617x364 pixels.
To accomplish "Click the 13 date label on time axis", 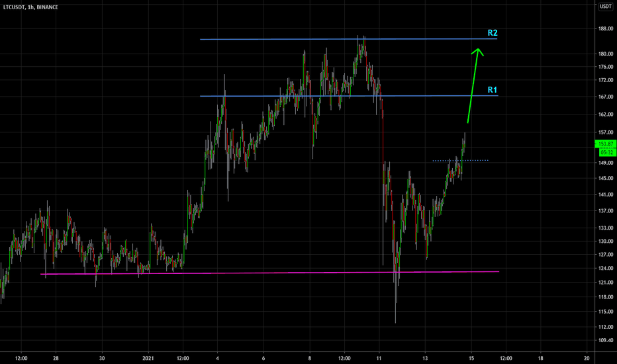I will click(x=425, y=358).
